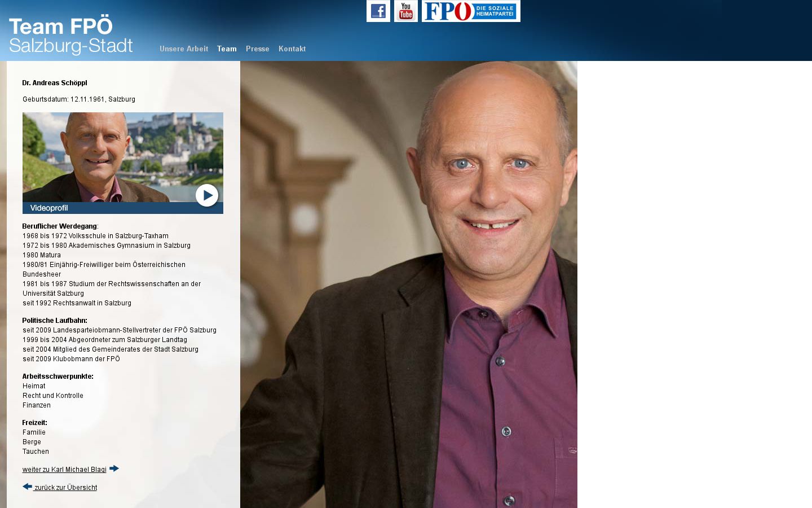Open the Kontakt menu item
Viewport: 812px width, 508px height.
click(292, 49)
